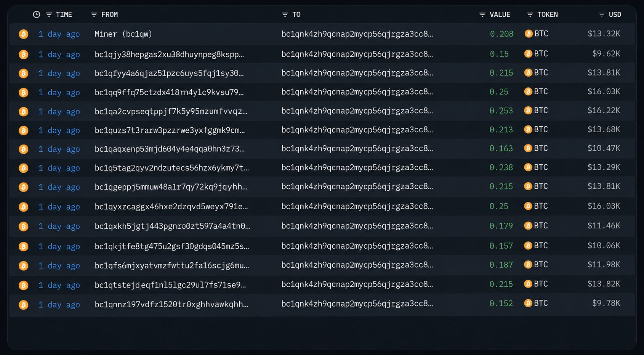Click the Bitcoin chain icon in the bc1qaqxenp53 row
This screenshot has width=644, height=355.
click(x=24, y=149)
